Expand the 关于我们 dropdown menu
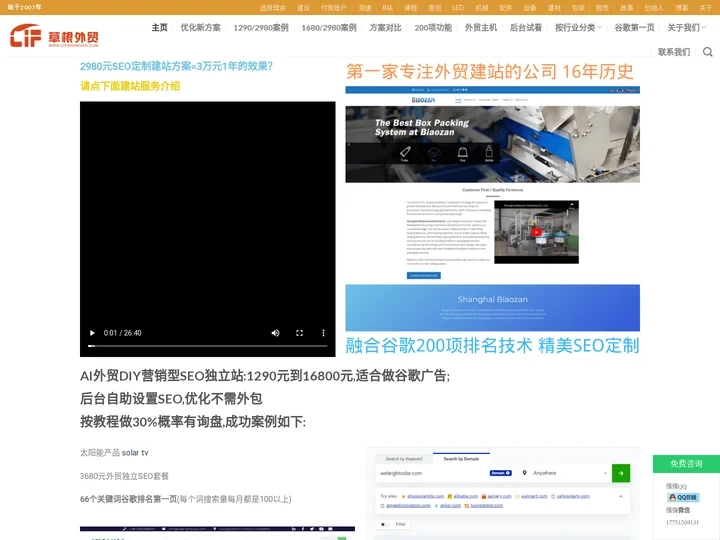Viewport: 720px width, 540px height. coord(686,28)
